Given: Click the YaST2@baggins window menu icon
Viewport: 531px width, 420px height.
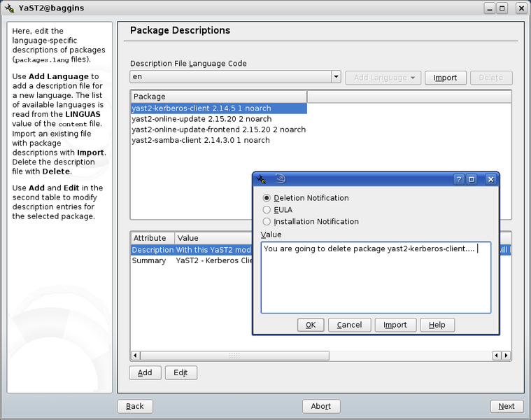Looking at the screenshot, I should point(8,8).
